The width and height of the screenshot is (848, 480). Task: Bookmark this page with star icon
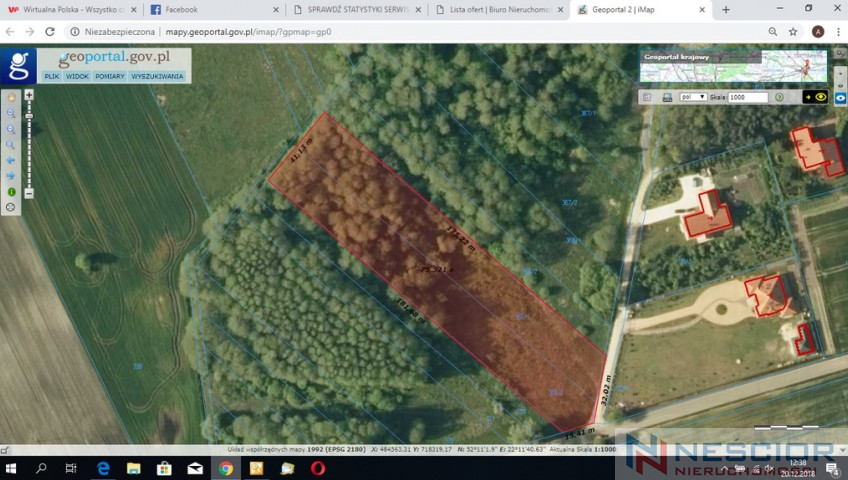[793, 32]
